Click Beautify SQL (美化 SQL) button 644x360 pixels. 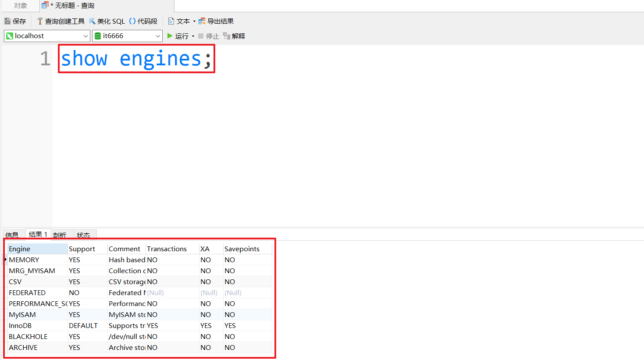107,21
